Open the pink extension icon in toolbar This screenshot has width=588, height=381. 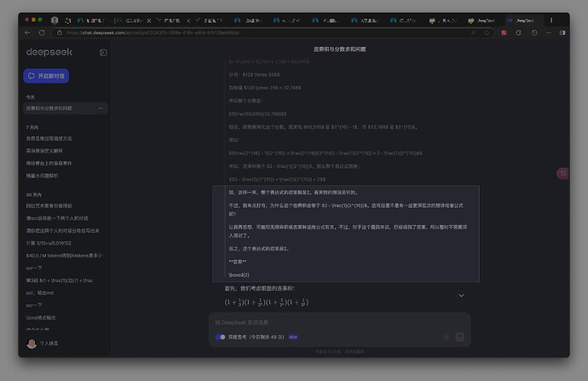(x=504, y=32)
